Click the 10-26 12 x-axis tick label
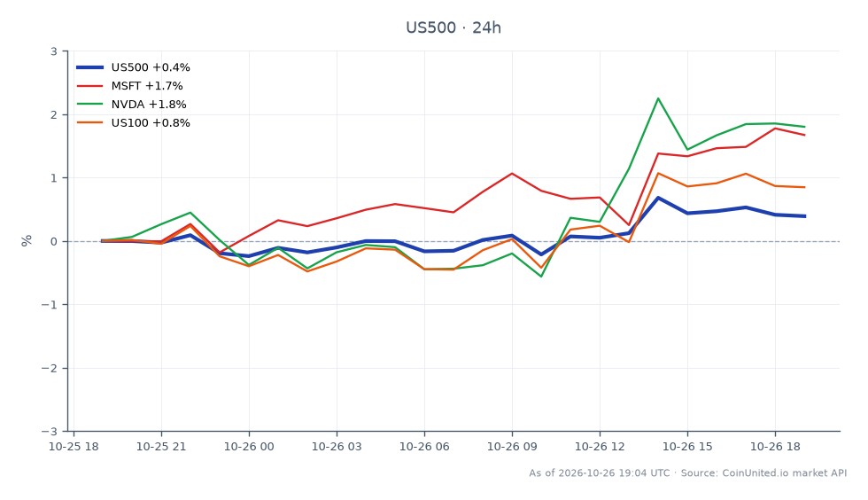The width and height of the screenshot is (868, 500). coord(600,446)
